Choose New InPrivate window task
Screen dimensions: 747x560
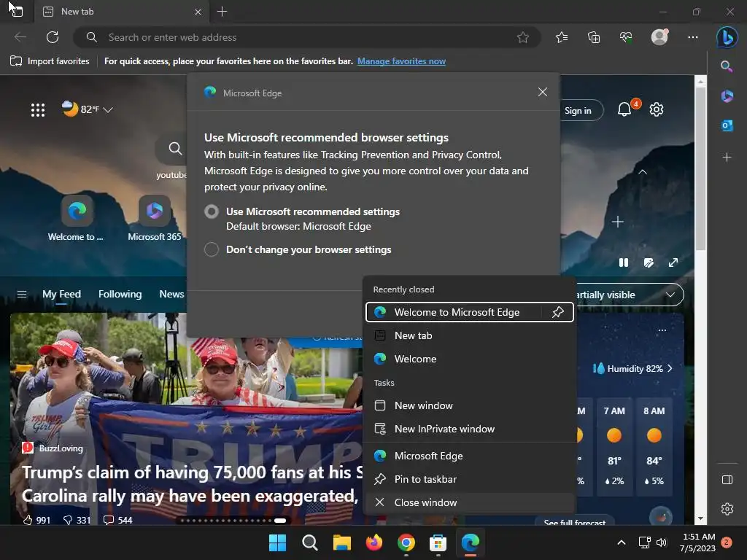(x=469, y=429)
